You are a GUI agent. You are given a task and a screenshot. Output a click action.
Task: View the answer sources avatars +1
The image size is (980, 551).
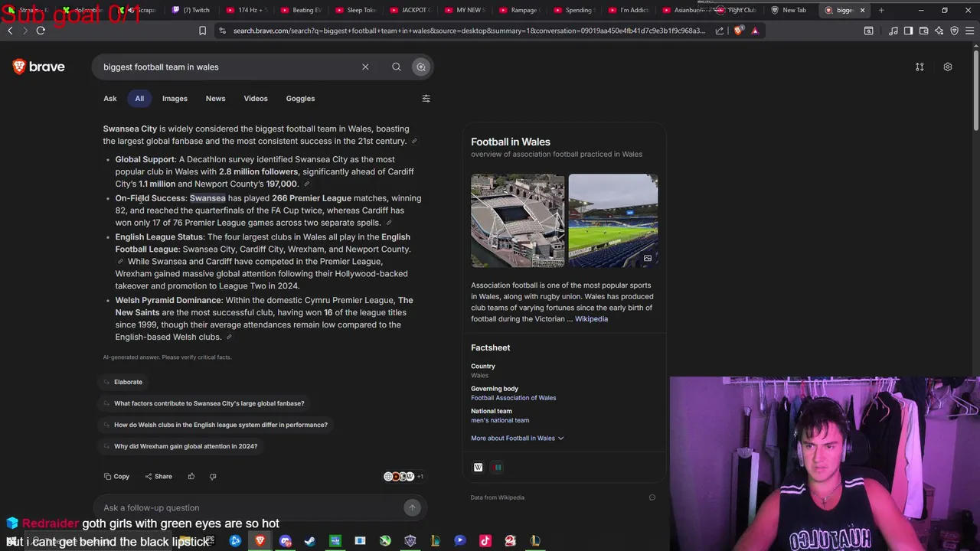[x=403, y=477]
